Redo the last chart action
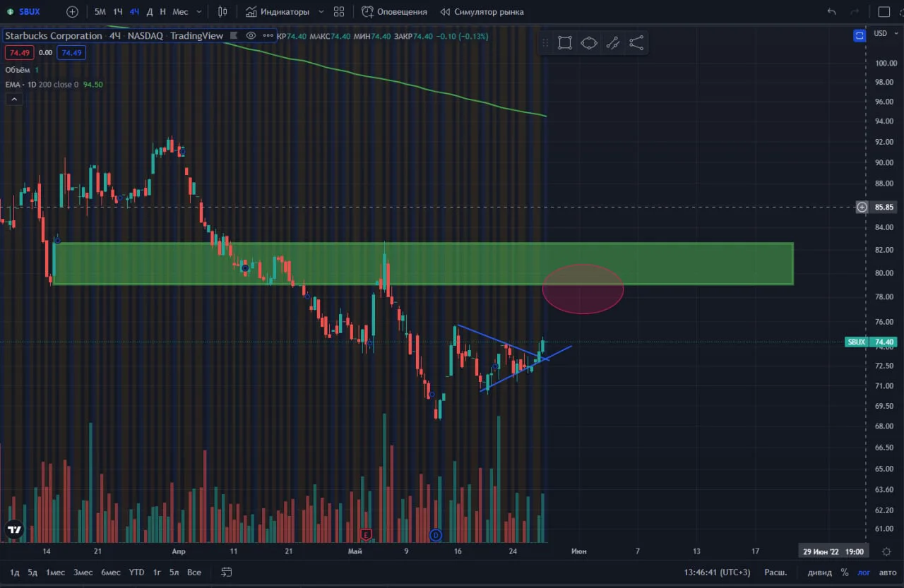 tap(855, 12)
